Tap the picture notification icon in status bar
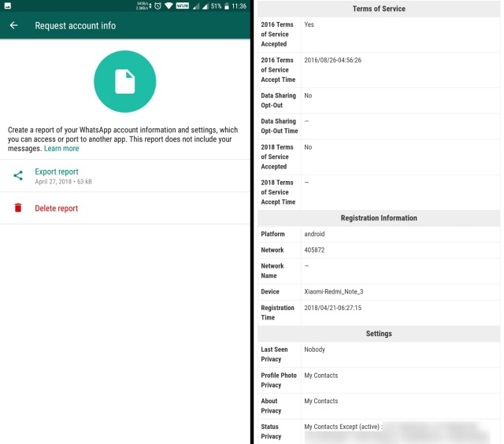 click(x=8, y=6)
